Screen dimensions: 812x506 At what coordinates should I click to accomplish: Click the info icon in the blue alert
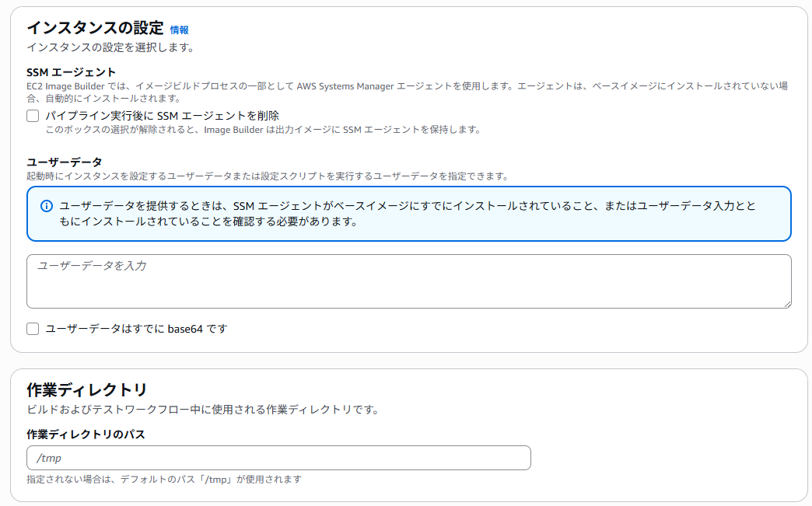click(47, 206)
